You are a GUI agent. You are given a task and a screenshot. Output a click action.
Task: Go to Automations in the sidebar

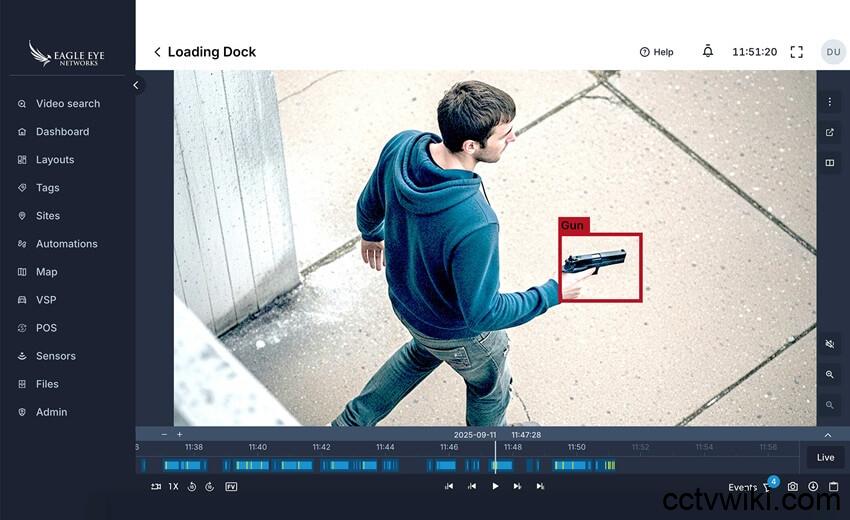point(66,244)
